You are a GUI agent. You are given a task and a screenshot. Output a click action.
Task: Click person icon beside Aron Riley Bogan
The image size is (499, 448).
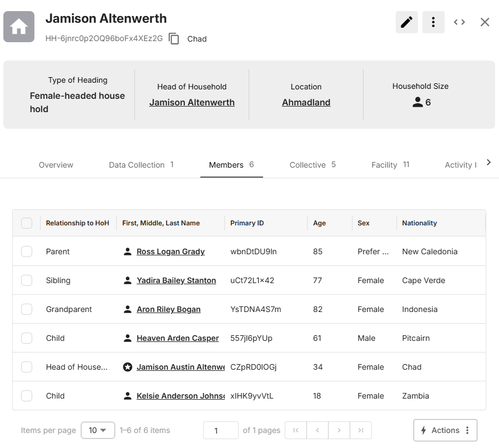click(x=128, y=309)
